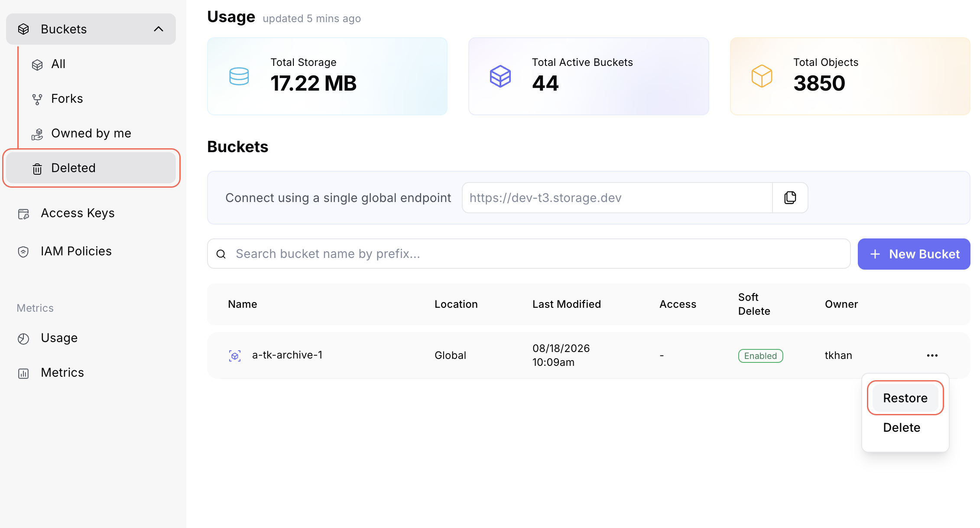This screenshot has width=980, height=528.
Task: Choose Delete from the bucket menu
Action: pos(902,427)
